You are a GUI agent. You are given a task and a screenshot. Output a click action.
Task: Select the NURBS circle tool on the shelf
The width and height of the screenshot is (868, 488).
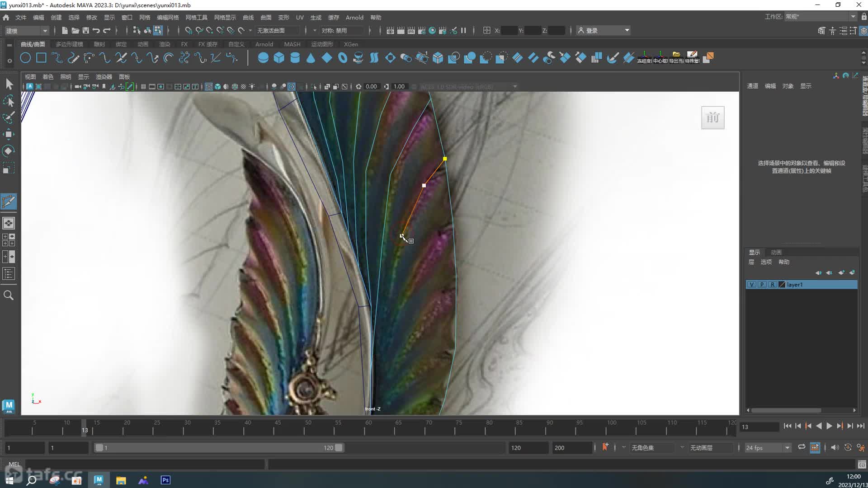(25, 58)
